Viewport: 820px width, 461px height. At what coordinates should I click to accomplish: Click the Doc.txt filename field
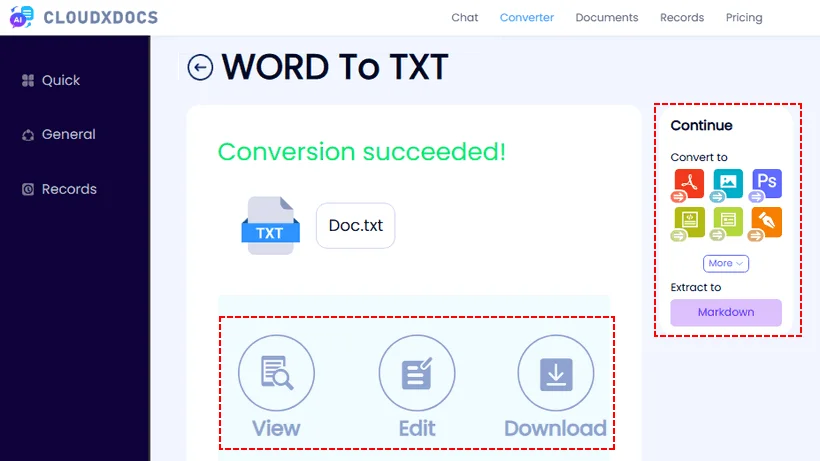tap(356, 226)
